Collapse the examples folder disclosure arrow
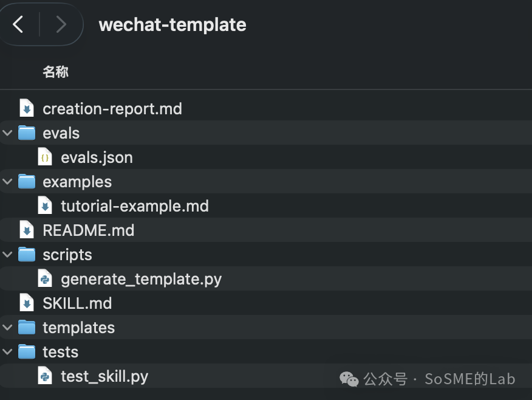532x400 pixels. pyautogui.click(x=7, y=182)
